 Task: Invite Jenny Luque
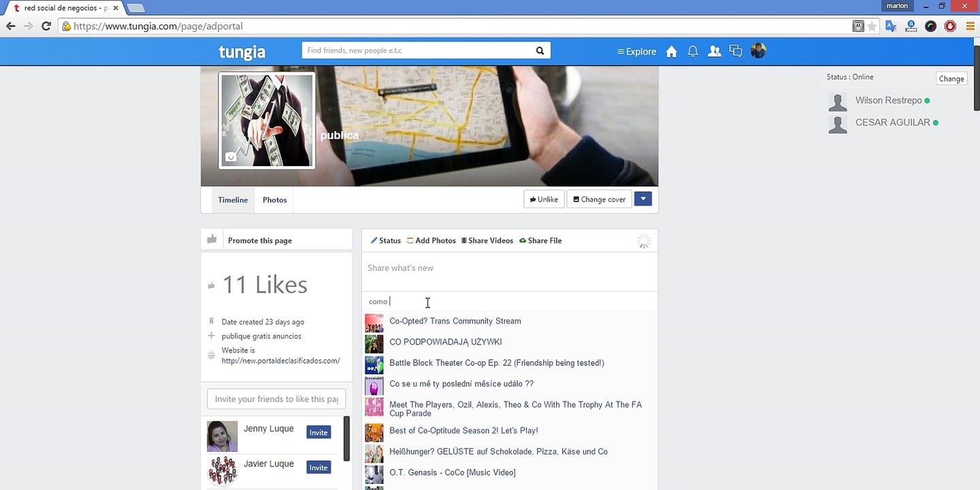(x=318, y=432)
